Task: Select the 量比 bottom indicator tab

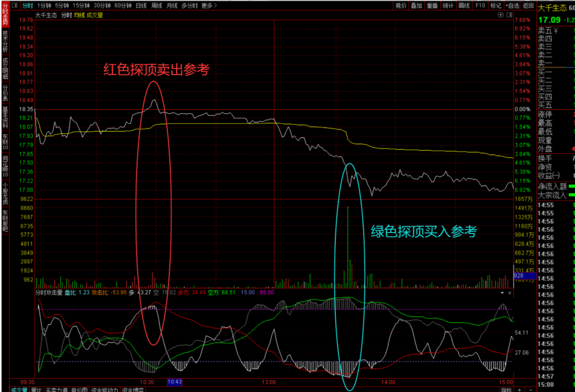Action: coord(36,390)
